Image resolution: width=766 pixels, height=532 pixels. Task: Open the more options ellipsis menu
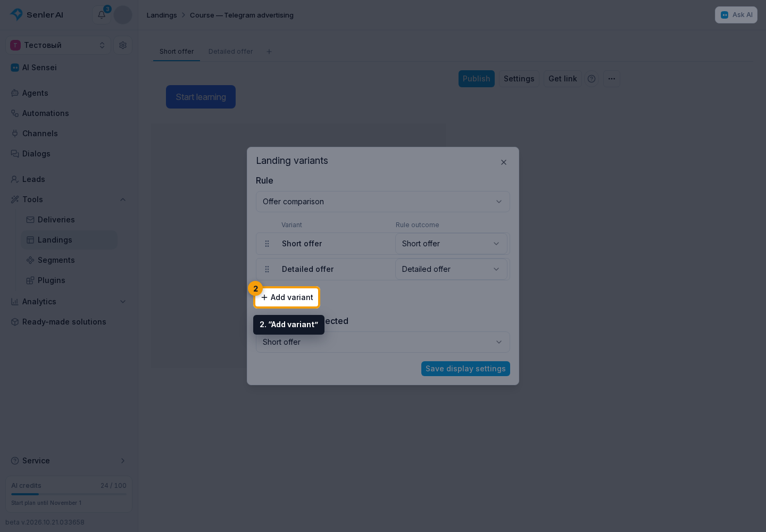click(x=612, y=79)
